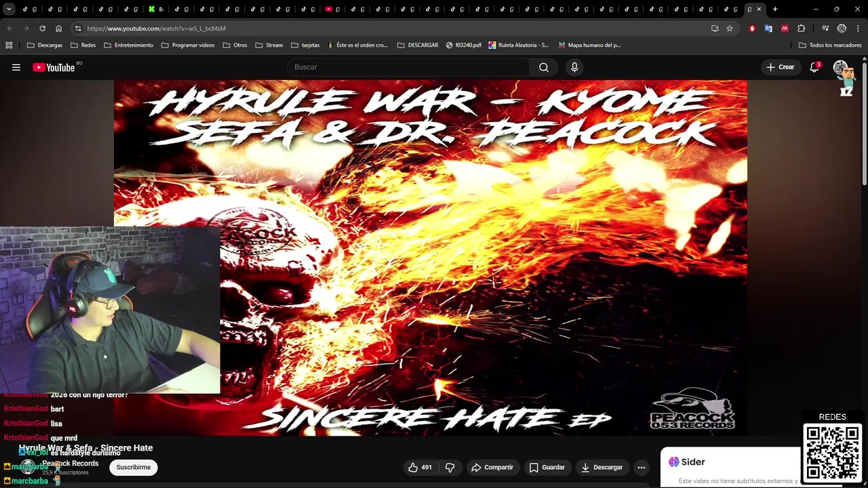The width and height of the screenshot is (868, 488).
Task: Click the video player thumbnail area
Action: coord(430,258)
